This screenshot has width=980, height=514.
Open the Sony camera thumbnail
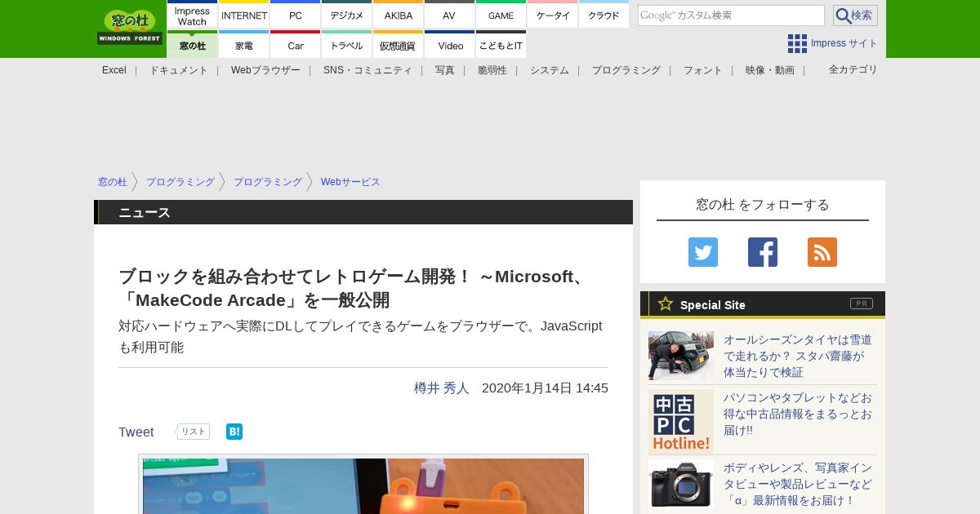click(x=681, y=484)
